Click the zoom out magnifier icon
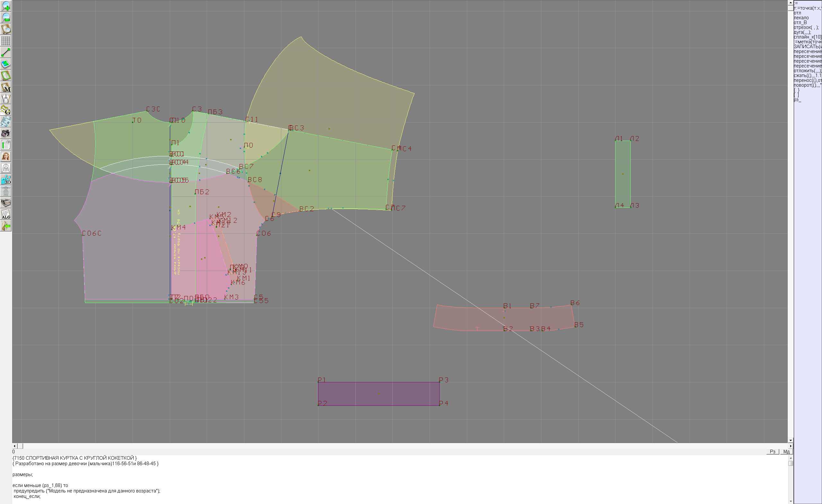This screenshot has width=822, height=504. pos(6,18)
